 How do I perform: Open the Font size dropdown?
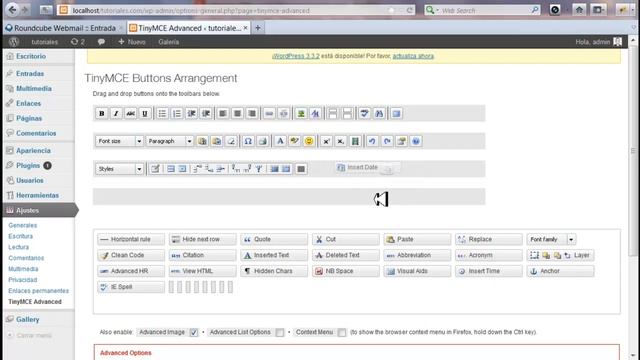click(119, 141)
